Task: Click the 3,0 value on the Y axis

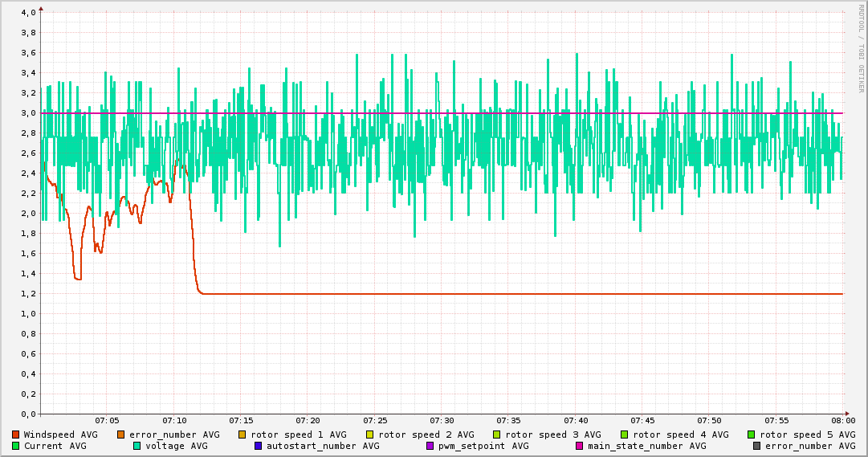Action: 28,113
